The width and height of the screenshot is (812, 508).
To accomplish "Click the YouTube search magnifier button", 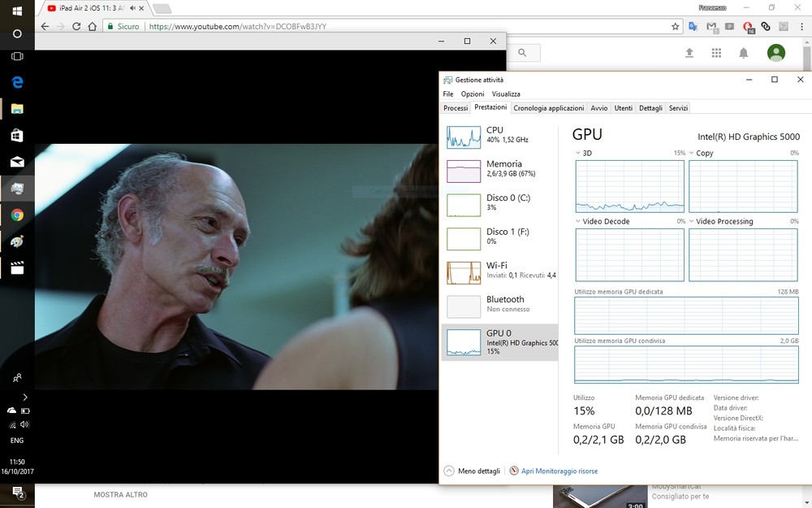I will [523, 53].
